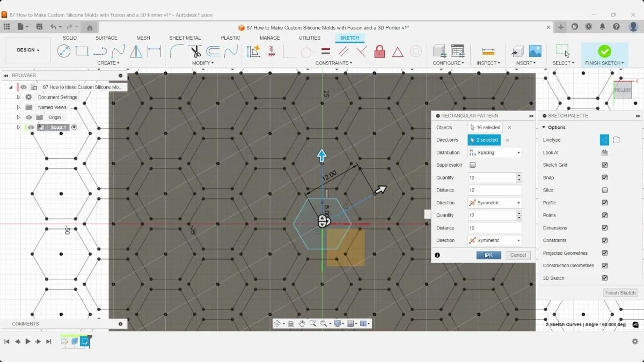Click Finish Sketch button in Sketch Palette

coord(620,293)
